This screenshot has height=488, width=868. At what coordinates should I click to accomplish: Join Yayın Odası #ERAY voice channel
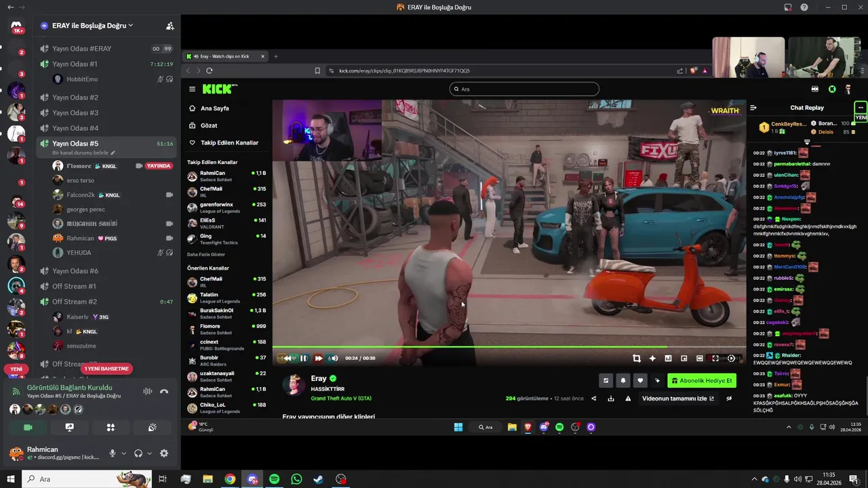[x=107, y=49]
